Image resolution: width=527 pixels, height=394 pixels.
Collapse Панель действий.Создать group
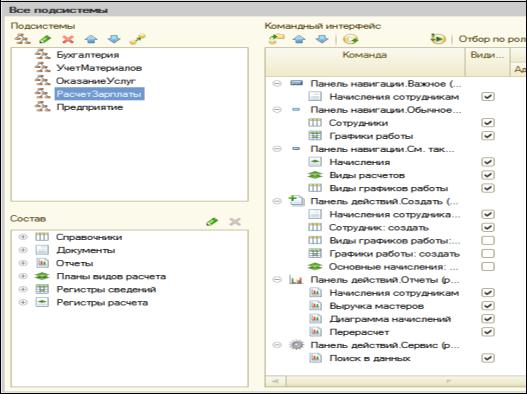pyautogui.click(x=277, y=201)
